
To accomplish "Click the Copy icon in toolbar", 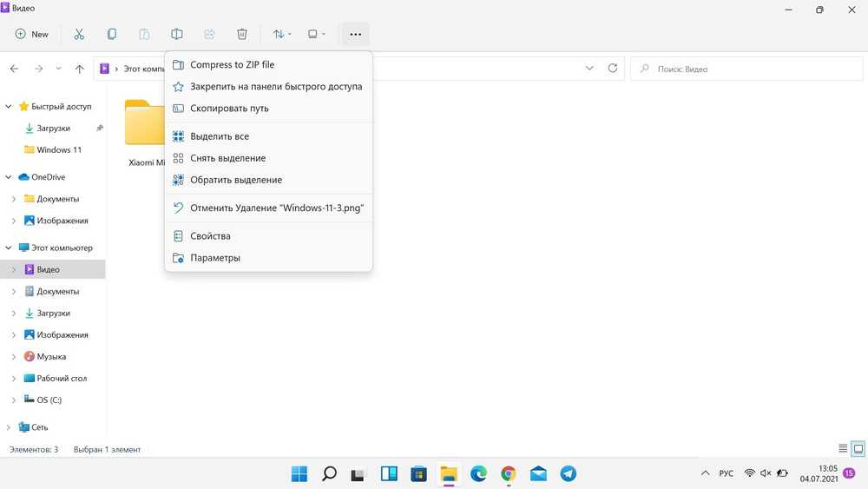I will [x=112, y=34].
